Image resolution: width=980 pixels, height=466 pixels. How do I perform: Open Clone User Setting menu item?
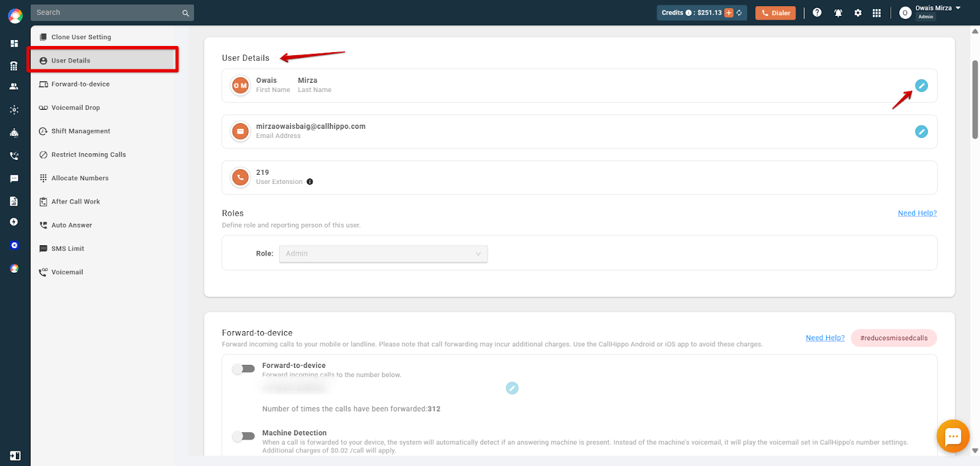point(104,37)
